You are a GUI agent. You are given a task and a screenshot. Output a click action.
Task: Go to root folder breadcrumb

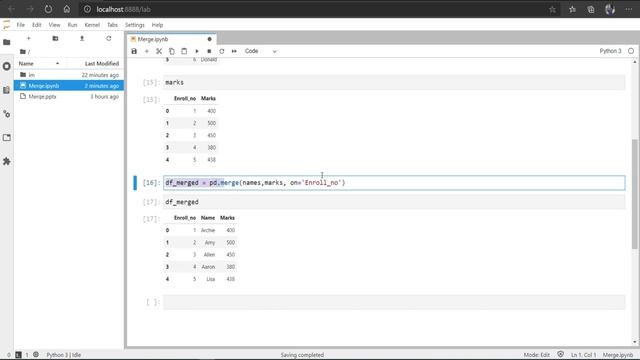coord(24,51)
